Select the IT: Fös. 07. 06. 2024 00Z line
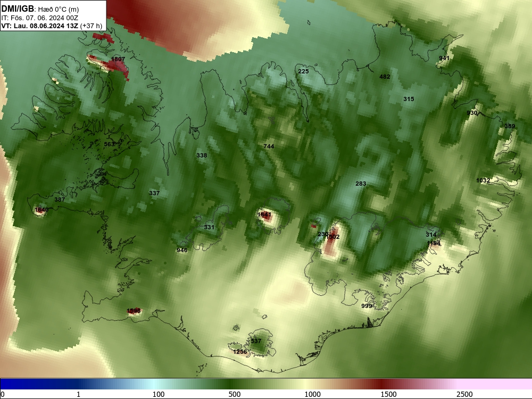The height and width of the screenshot is (399, 532). tap(40, 18)
